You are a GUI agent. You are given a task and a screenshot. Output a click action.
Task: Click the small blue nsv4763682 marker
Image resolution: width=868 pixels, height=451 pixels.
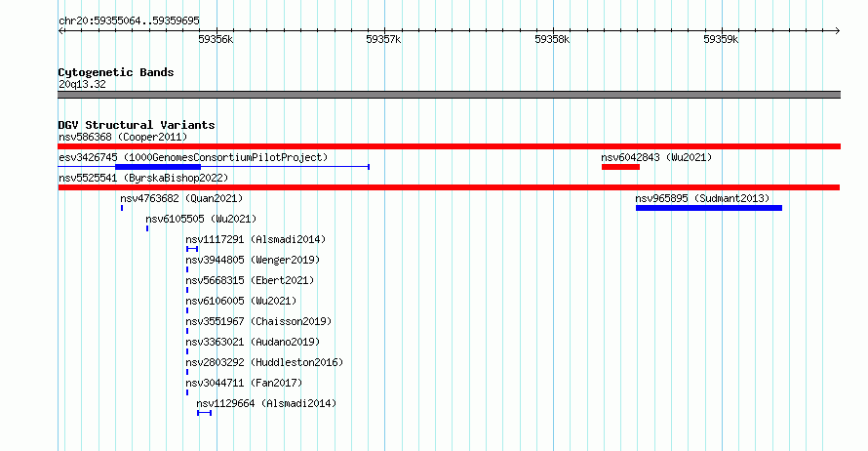(122, 208)
